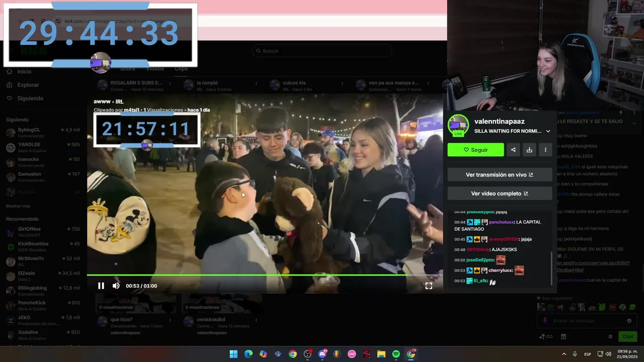Enter fullscreen mode for the clip
This screenshot has height=362, width=644.
[x=429, y=286]
